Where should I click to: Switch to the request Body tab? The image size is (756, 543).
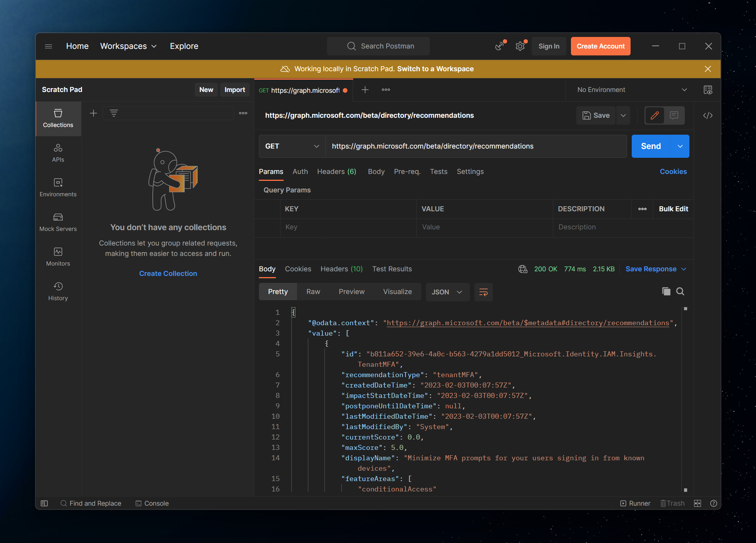point(376,172)
